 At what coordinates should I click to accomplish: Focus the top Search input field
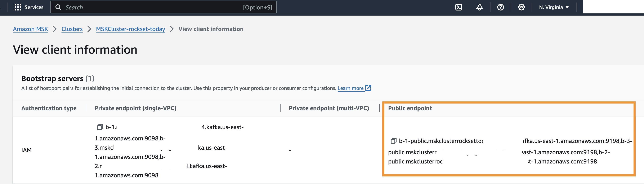pos(164,7)
